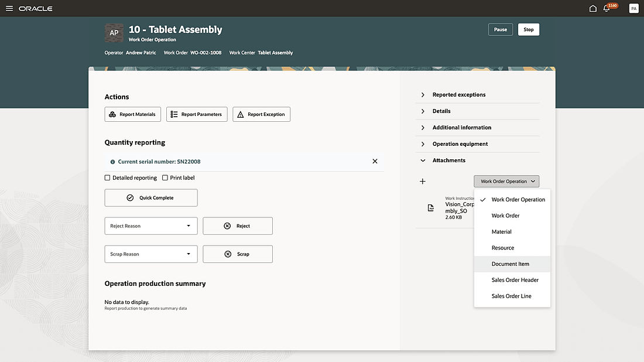Image resolution: width=644 pixels, height=362 pixels.
Task: Stop the work order operation
Action: 529,30
